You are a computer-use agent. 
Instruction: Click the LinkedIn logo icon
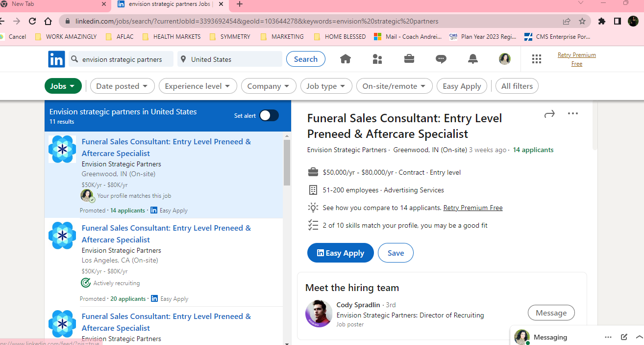coord(56,59)
